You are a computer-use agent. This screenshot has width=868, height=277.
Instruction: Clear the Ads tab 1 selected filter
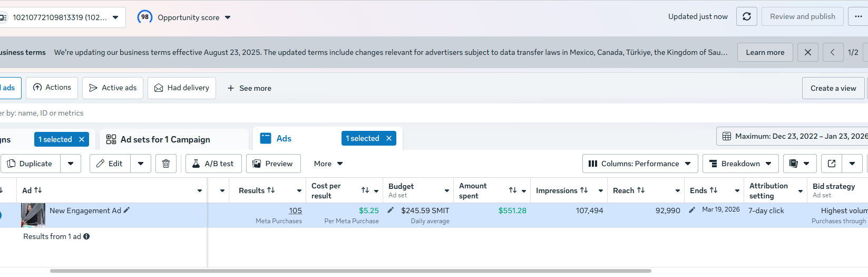pos(389,138)
